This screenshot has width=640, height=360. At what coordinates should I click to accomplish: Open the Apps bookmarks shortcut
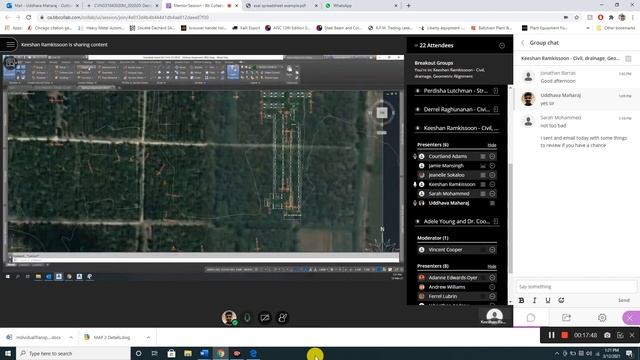pos(13,28)
